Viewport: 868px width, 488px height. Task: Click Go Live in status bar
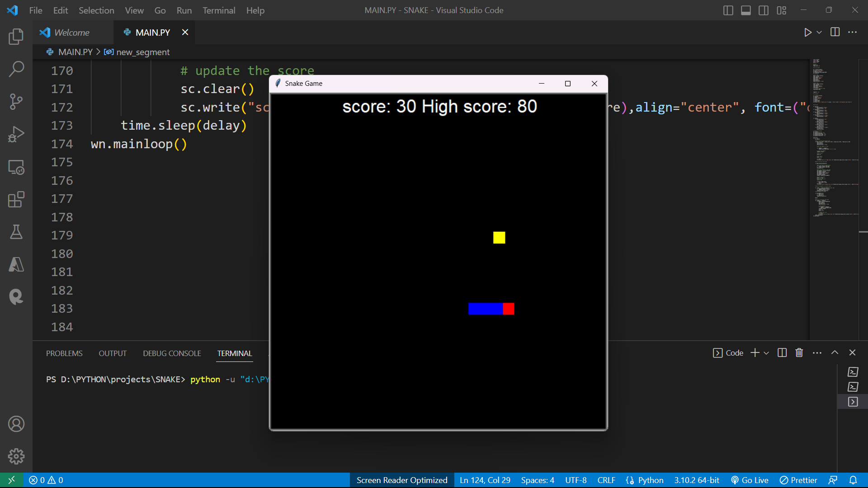click(x=750, y=480)
